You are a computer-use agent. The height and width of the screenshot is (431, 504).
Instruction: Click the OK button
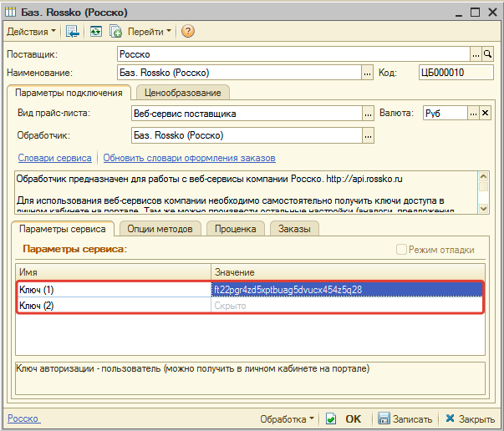pos(344,419)
